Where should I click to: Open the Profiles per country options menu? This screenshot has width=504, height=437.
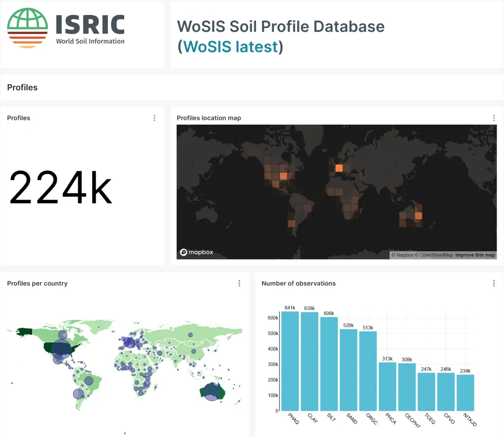click(239, 283)
